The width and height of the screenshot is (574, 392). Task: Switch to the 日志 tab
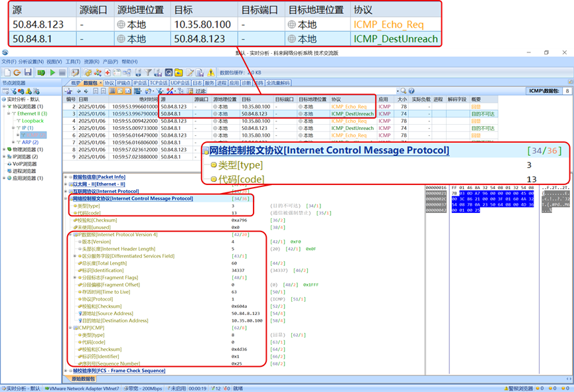point(197,83)
